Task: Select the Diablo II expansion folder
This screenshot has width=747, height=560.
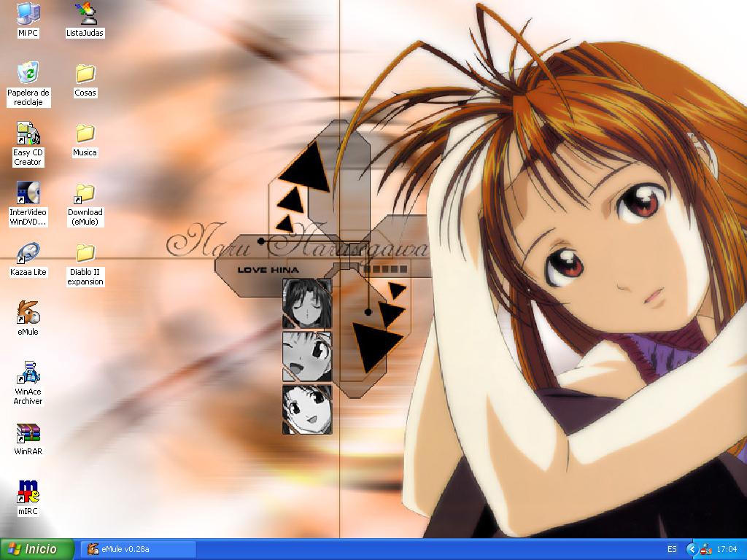Action: click(85, 264)
